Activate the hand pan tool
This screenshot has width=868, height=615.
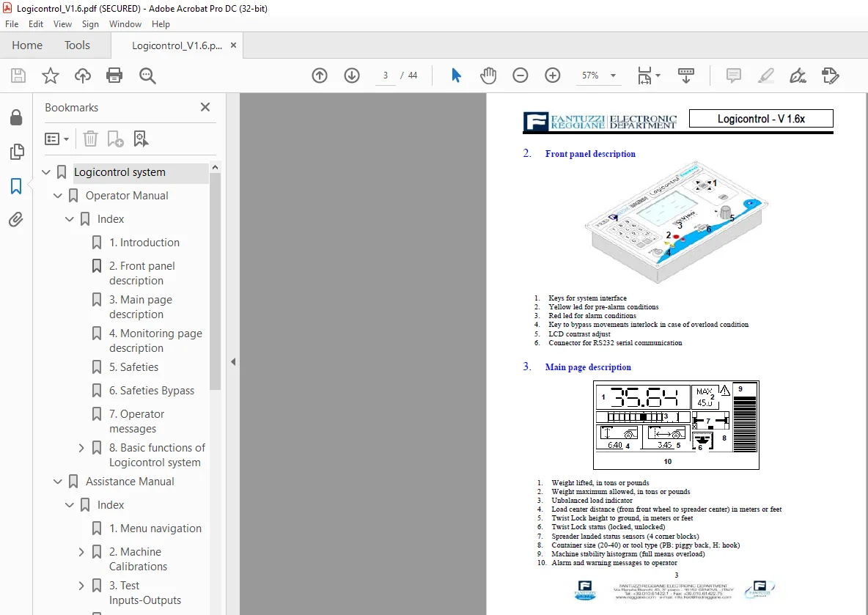tap(488, 76)
